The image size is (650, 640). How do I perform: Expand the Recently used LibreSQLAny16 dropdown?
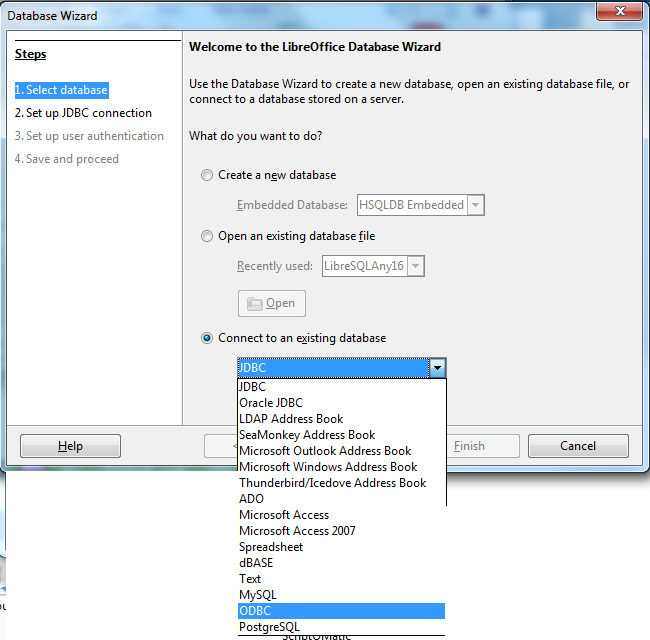tap(416, 266)
